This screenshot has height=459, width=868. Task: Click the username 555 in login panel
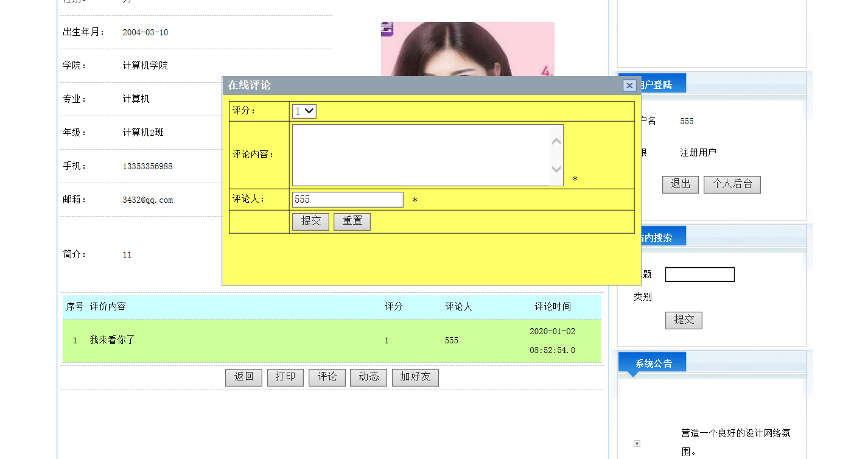687,121
